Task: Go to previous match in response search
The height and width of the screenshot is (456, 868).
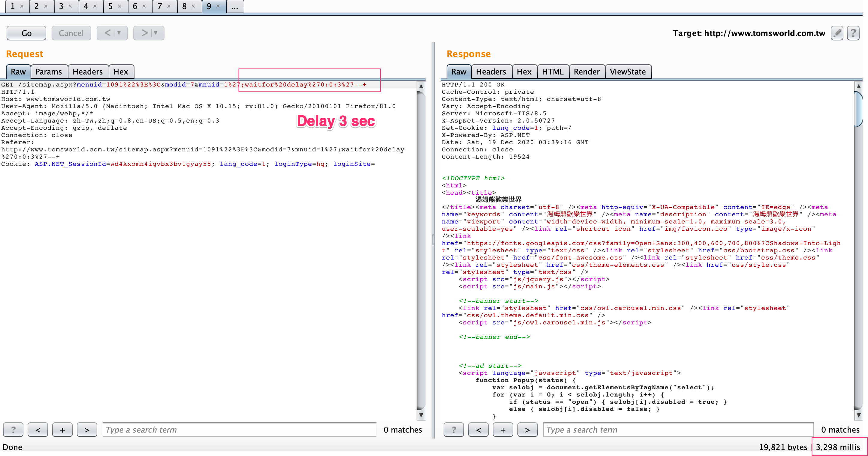Action: (478, 430)
